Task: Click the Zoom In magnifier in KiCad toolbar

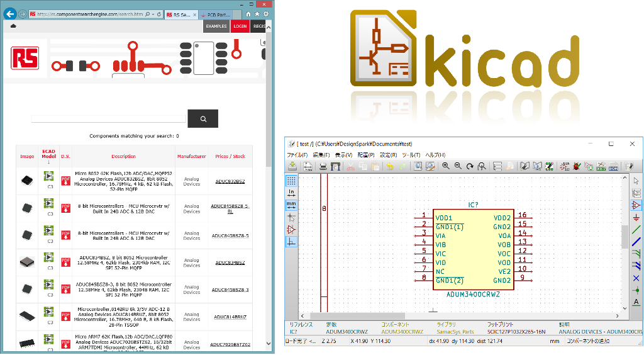Action: (446, 166)
